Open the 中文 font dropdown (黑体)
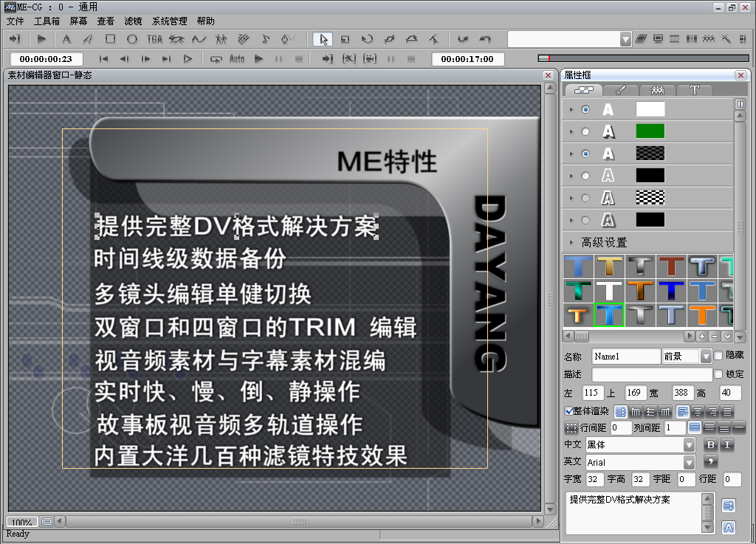756x544 pixels. [x=690, y=445]
